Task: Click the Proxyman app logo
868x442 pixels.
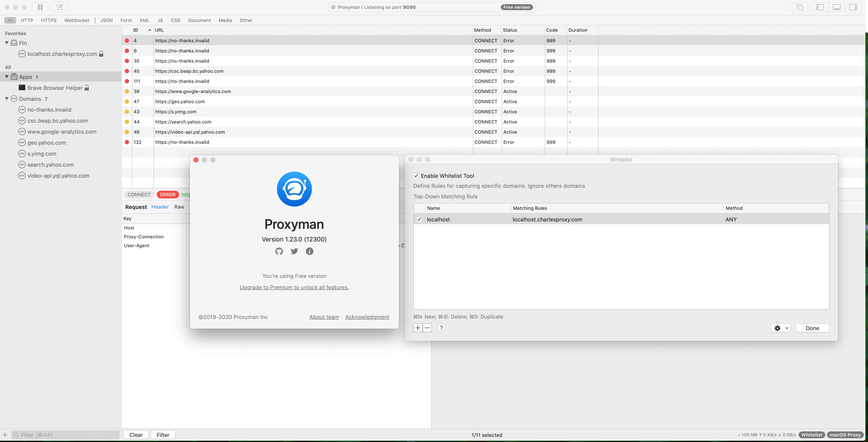Action: coord(294,189)
